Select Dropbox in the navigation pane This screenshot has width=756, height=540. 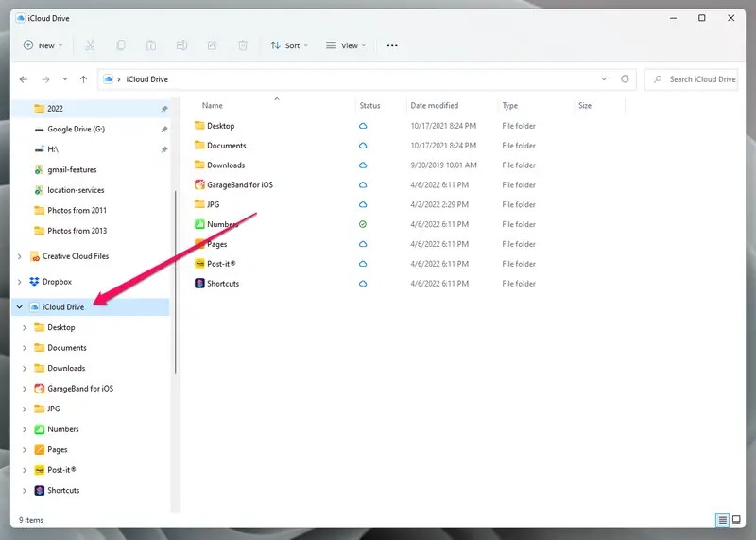coord(57,282)
